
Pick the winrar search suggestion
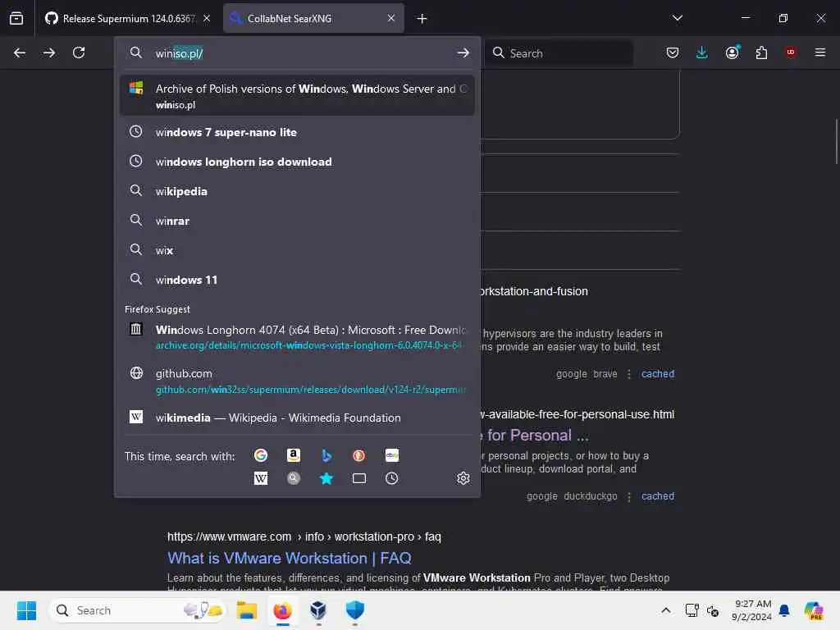297,221
